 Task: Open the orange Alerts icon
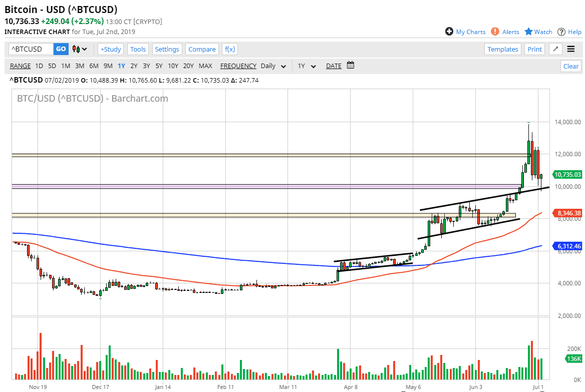(x=495, y=31)
